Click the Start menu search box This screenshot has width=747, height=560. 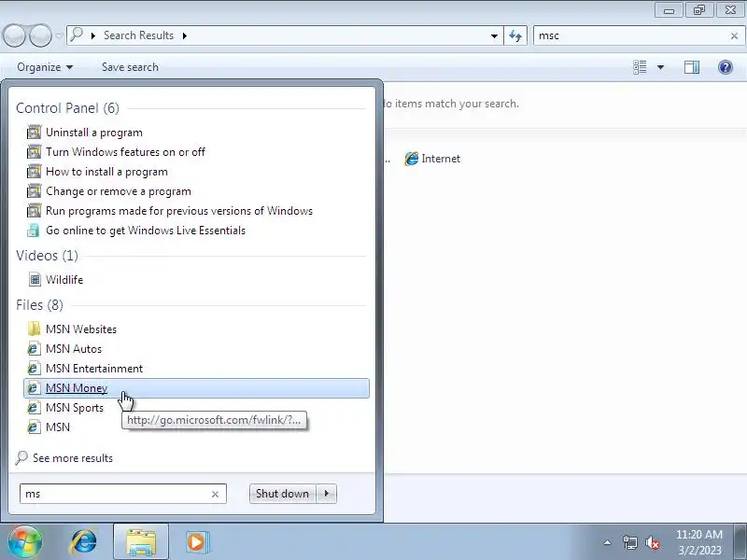(x=114, y=494)
